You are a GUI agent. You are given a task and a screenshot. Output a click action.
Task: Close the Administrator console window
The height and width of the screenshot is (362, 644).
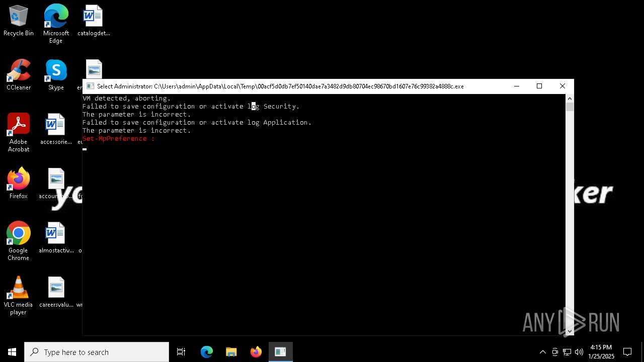click(562, 86)
